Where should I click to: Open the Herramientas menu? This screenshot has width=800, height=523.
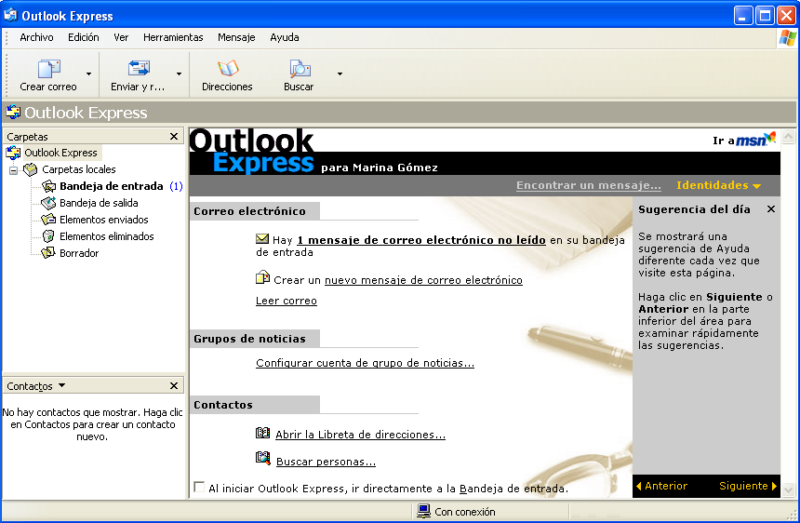173,38
